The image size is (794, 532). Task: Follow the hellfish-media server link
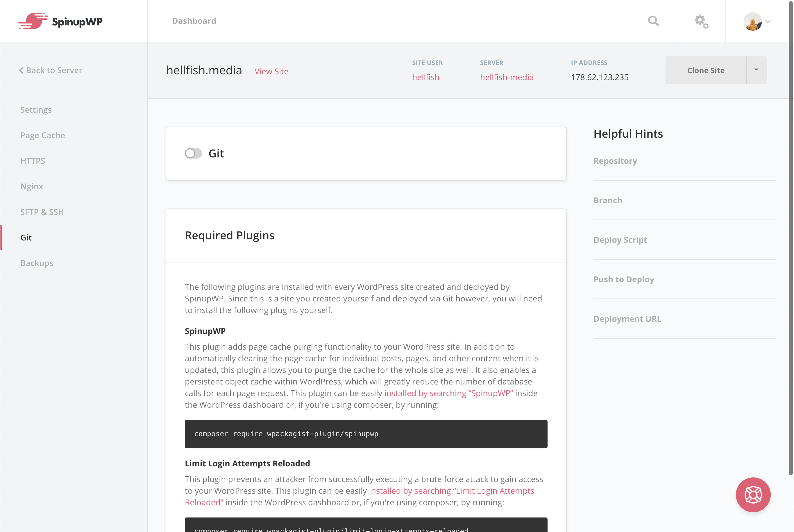click(x=507, y=77)
